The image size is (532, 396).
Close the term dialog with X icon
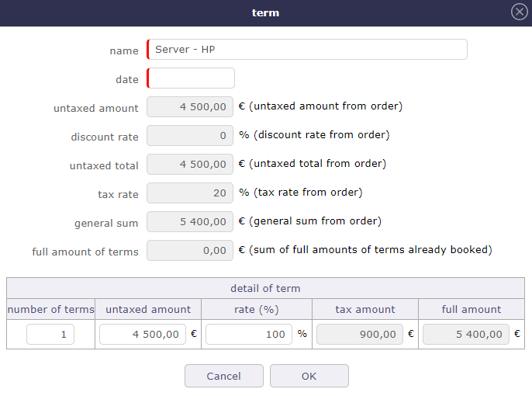tap(519, 12)
